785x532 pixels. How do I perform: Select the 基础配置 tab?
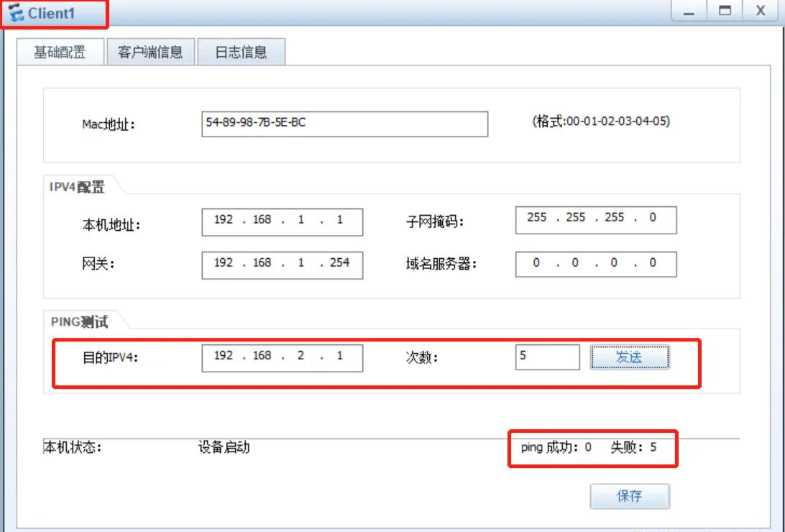(x=59, y=51)
